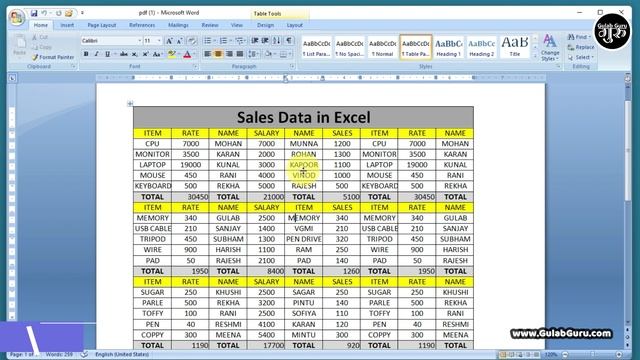
Task: Expand the Font dialog launcher
Action: [195, 67]
